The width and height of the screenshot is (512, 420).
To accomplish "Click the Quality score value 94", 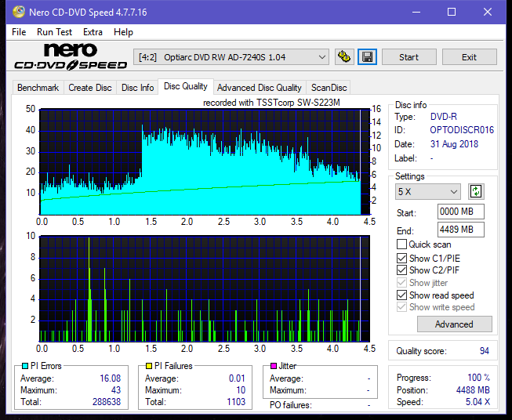I will pyautogui.click(x=485, y=351).
